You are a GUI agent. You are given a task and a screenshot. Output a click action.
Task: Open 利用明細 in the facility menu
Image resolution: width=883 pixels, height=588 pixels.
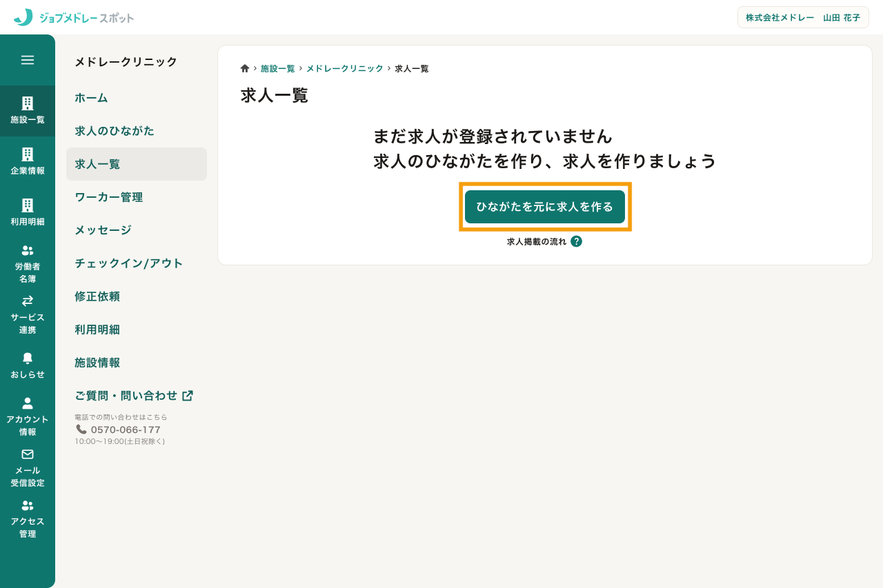(x=137, y=330)
